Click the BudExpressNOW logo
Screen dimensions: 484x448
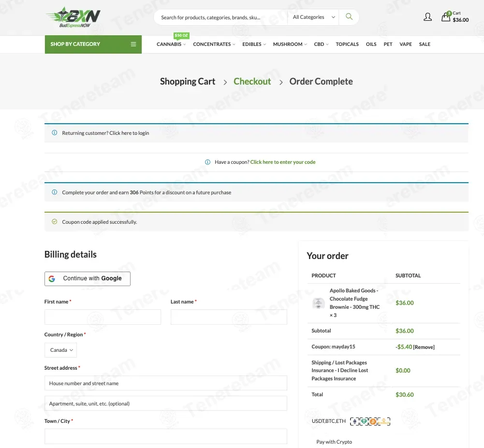[73, 17]
